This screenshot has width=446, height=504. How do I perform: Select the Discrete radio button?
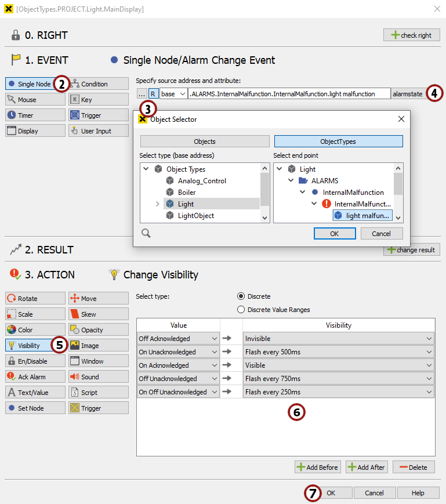(241, 296)
